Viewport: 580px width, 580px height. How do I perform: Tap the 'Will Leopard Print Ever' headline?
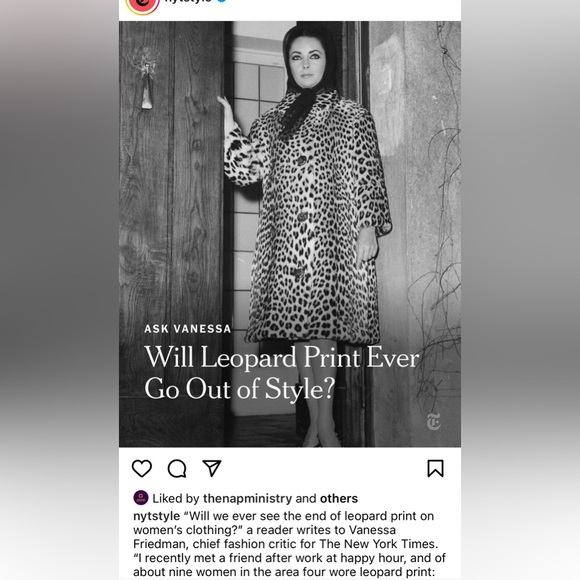282,357
